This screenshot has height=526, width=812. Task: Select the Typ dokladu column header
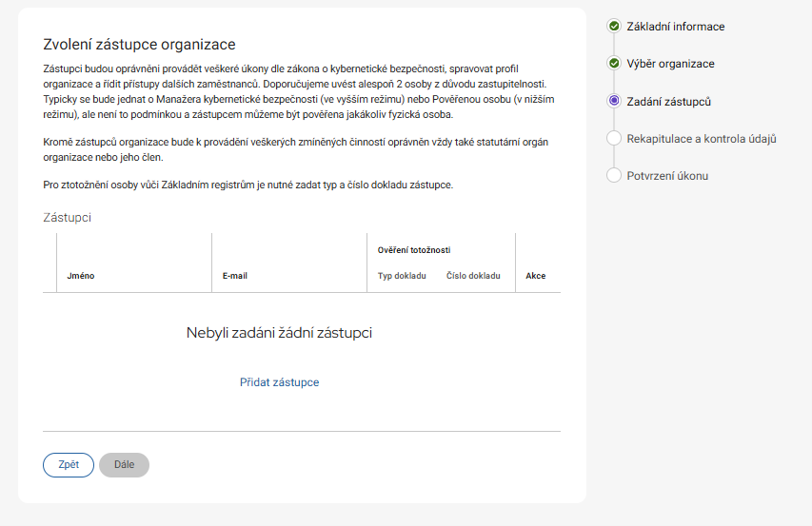click(402, 276)
